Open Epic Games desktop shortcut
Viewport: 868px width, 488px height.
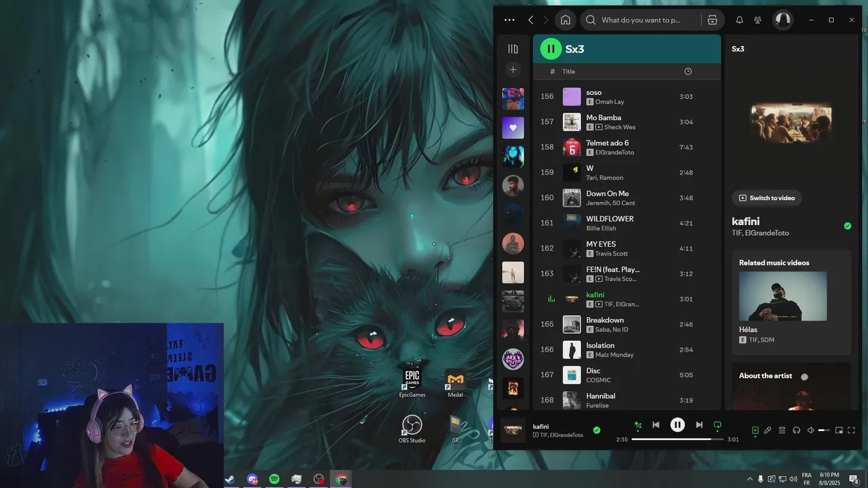(412, 383)
